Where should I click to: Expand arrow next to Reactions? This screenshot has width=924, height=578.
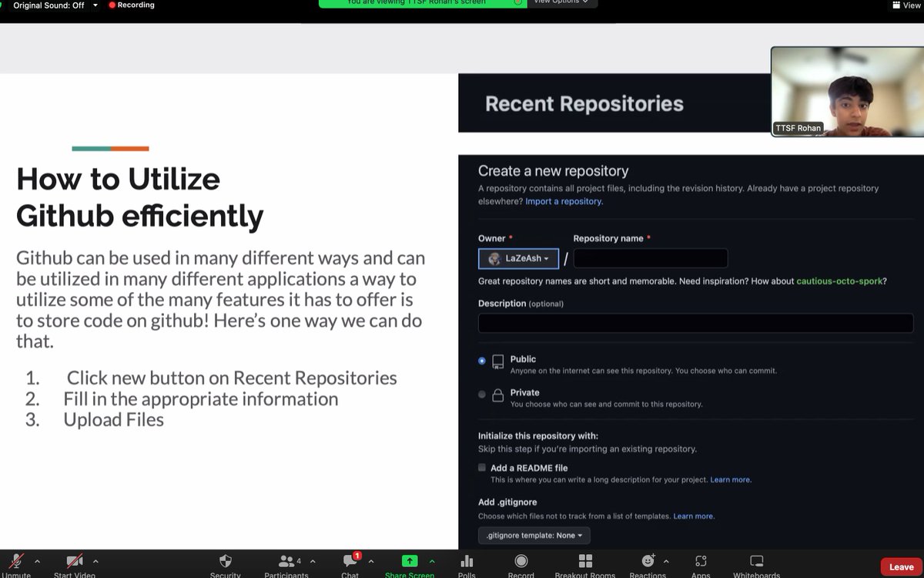[666, 561]
